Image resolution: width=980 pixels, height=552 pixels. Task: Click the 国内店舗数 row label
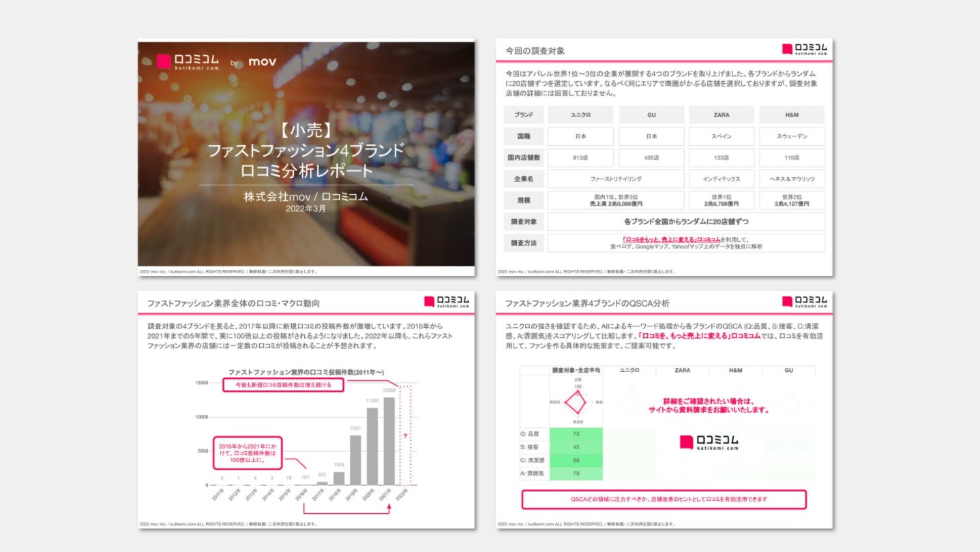click(524, 157)
